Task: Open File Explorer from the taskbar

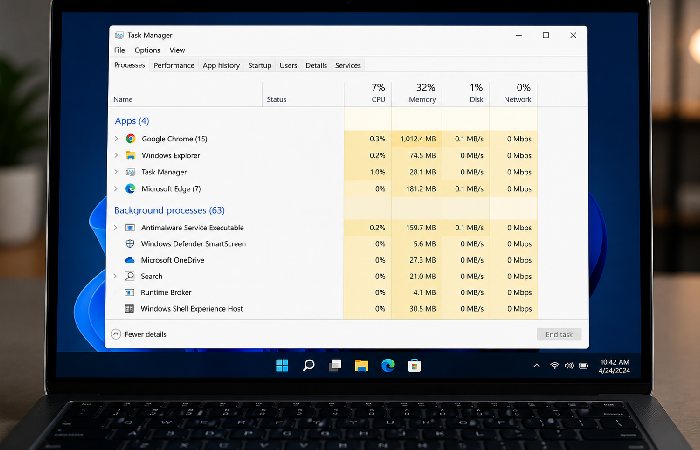Action: pyautogui.click(x=361, y=366)
